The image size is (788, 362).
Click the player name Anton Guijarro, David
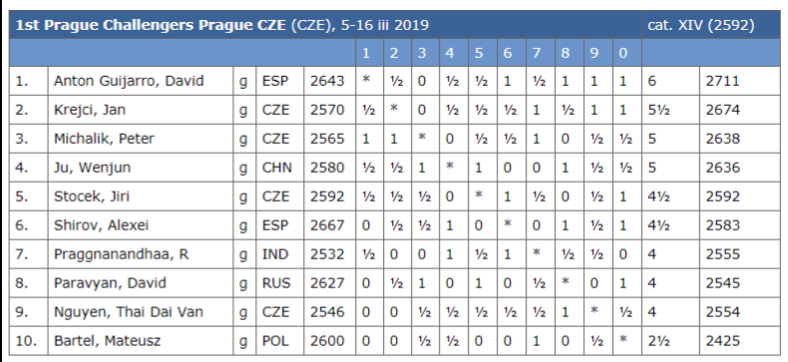pos(129,81)
